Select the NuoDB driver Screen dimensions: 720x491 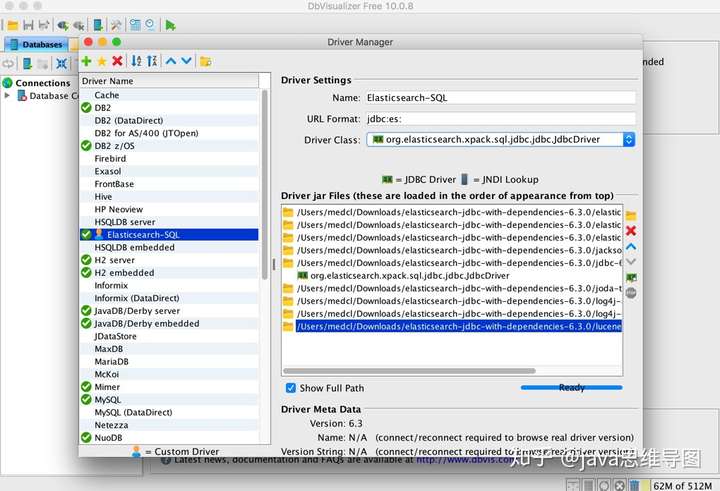(169, 438)
